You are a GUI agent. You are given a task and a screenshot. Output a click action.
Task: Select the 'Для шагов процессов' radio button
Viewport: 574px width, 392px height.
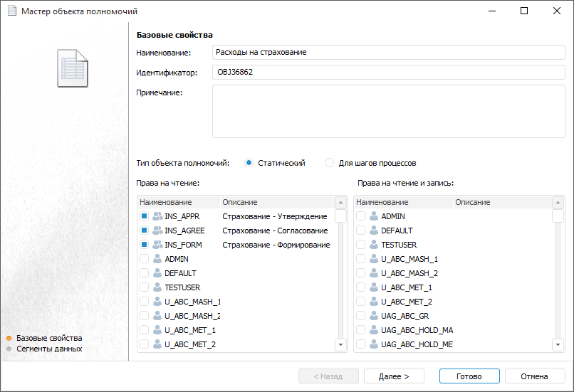(x=329, y=163)
